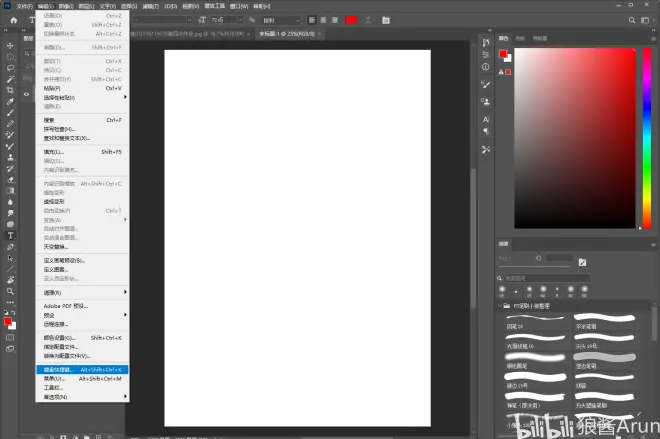Select the Move tool
The width and height of the screenshot is (660, 439).
[x=10, y=45]
